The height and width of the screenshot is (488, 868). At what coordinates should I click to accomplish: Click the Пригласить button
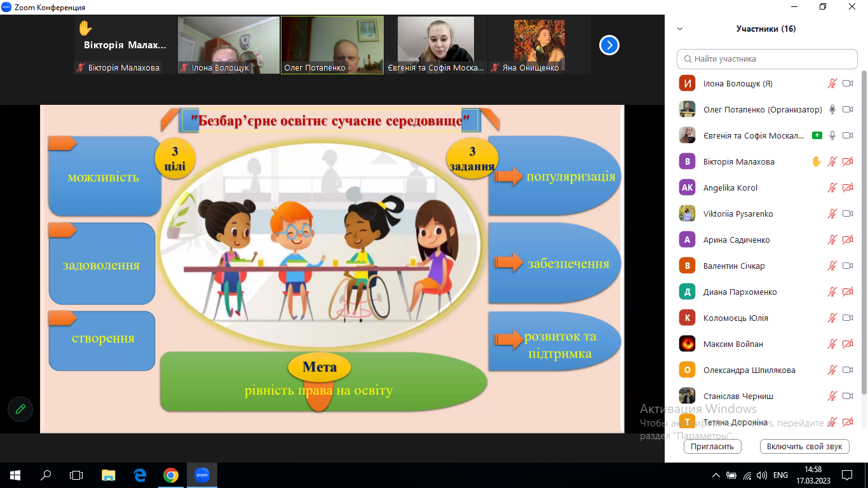point(712,446)
